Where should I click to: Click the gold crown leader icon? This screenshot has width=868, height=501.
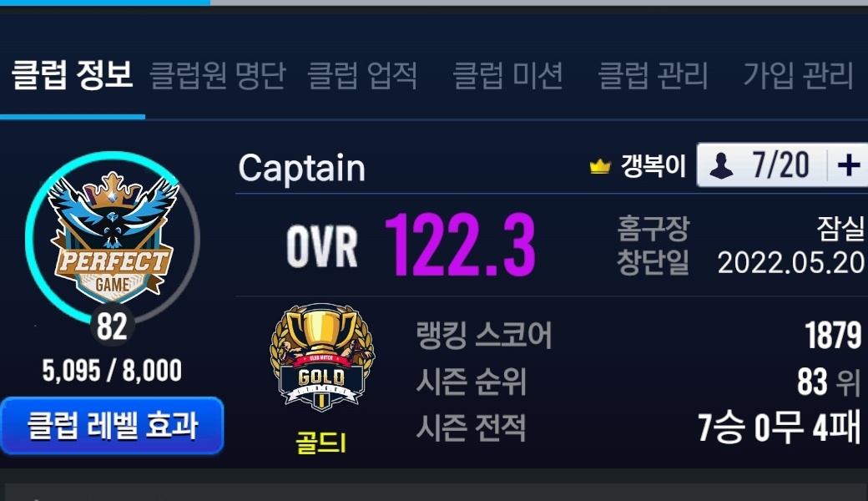click(x=600, y=166)
